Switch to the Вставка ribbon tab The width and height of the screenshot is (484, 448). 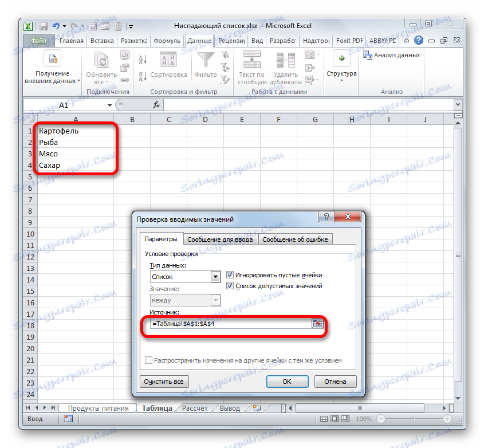click(102, 41)
